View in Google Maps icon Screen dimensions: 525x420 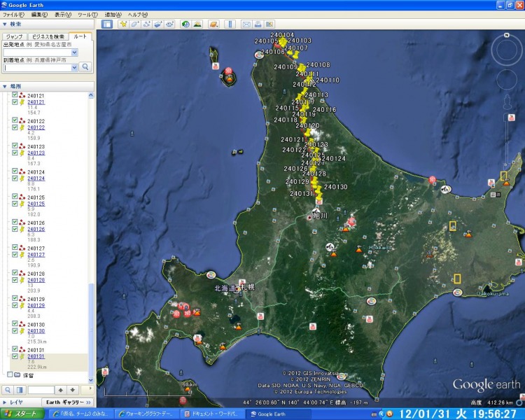[x=269, y=24]
